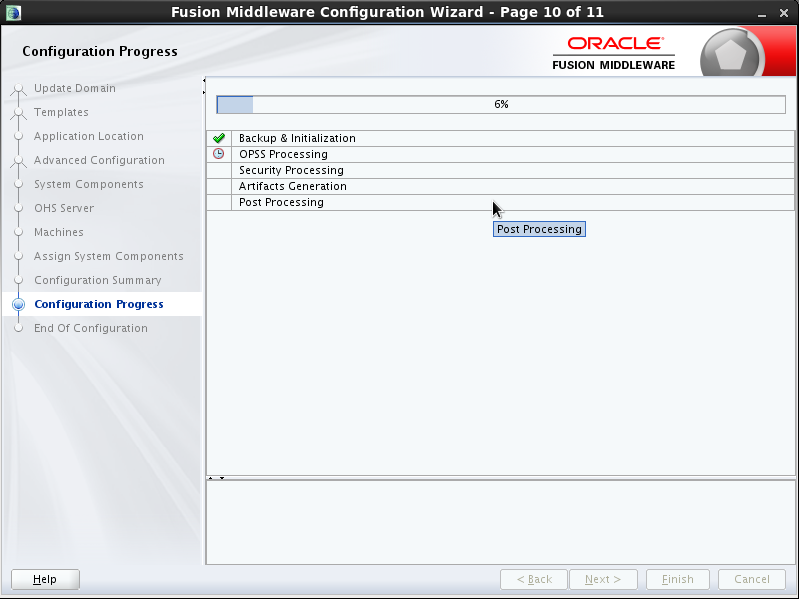The height and width of the screenshot is (599, 799).
Task: Click the wizard application icon in title bar
Action: coord(14,12)
